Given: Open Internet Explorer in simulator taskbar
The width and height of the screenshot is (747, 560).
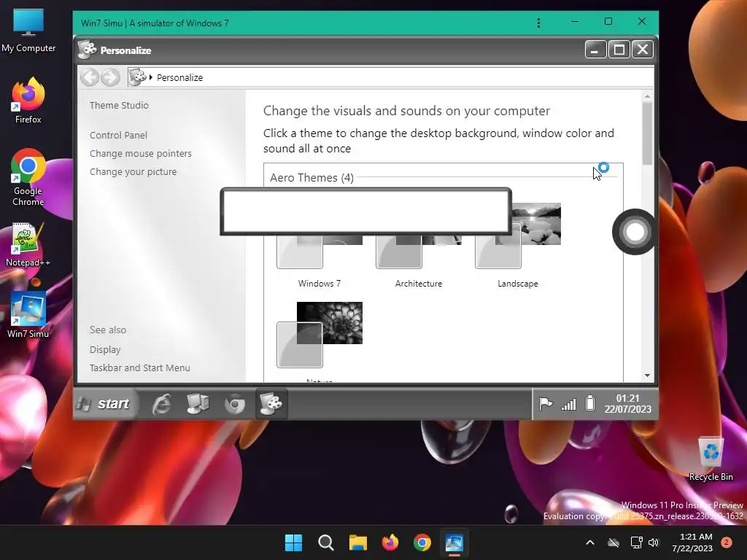Looking at the screenshot, I should click(x=161, y=404).
